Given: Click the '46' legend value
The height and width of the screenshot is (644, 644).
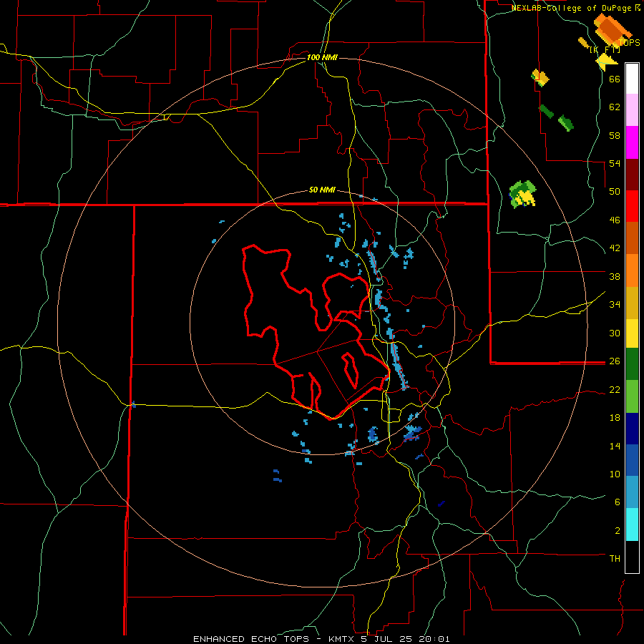Looking at the screenshot, I should (x=615, y=220).
